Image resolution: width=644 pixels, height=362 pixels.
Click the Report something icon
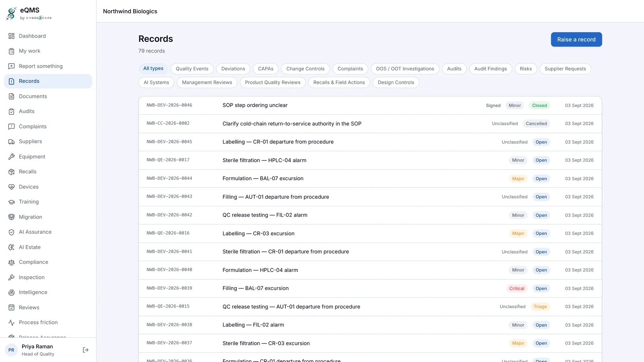[x=11, y=66]
